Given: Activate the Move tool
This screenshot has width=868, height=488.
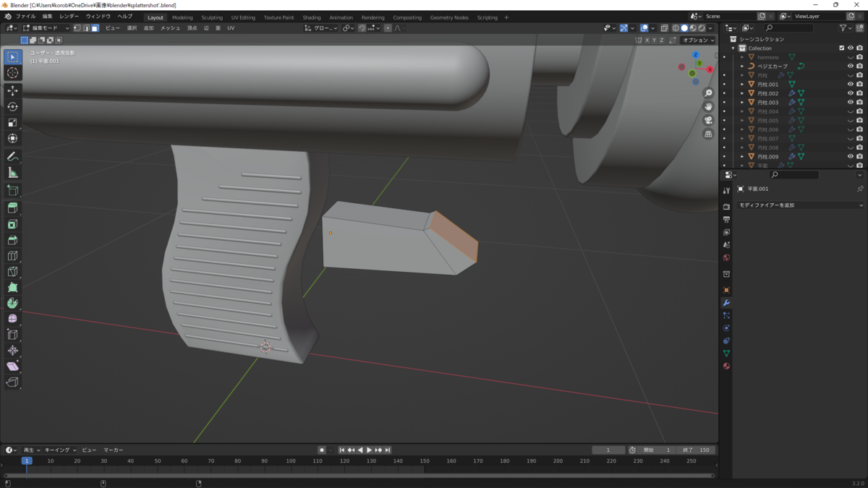Looking at the screenshot, I should click(x=12, y=90).
